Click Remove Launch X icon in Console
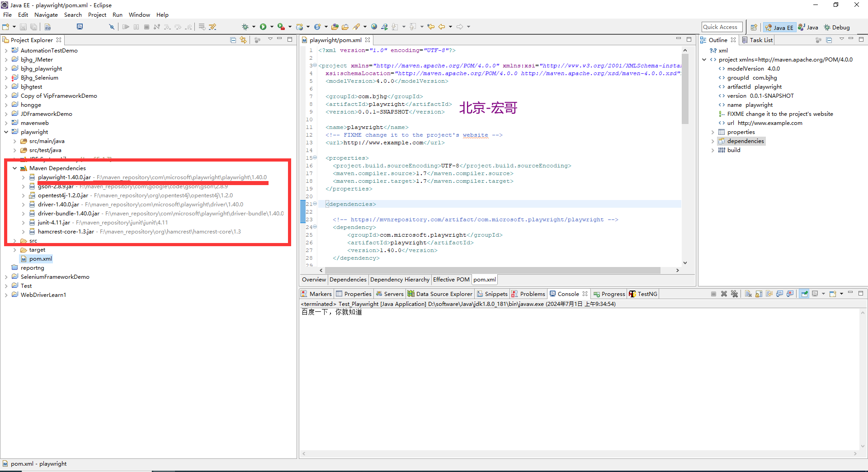 click(x=724, y=294)
